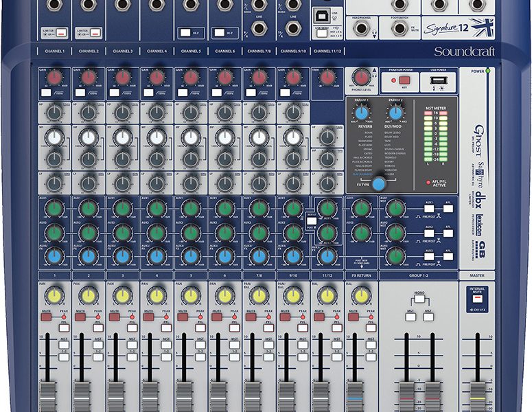
Task: Route Channel 5 to MST
Action: point(200,345)
